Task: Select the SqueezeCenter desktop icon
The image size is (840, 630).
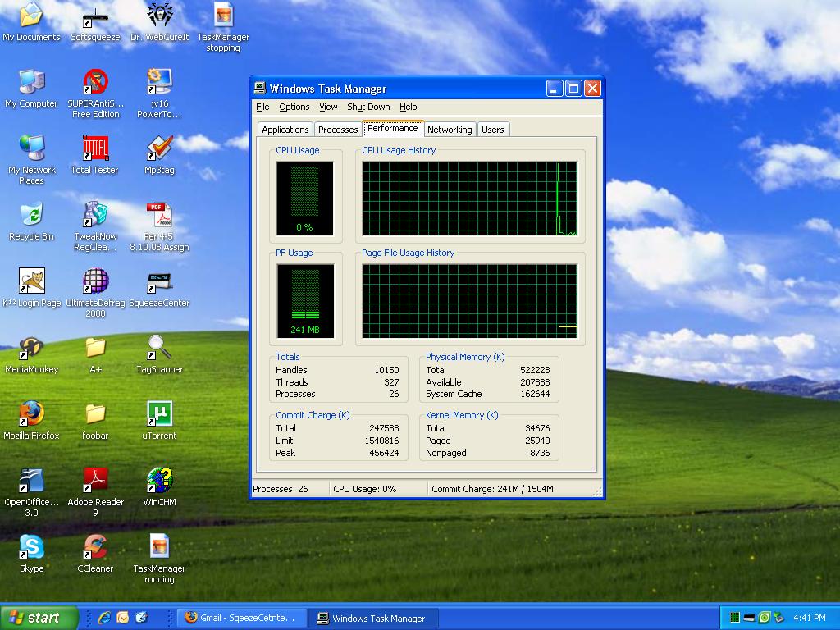Action: pyautogui.click(x=159, y=281)
